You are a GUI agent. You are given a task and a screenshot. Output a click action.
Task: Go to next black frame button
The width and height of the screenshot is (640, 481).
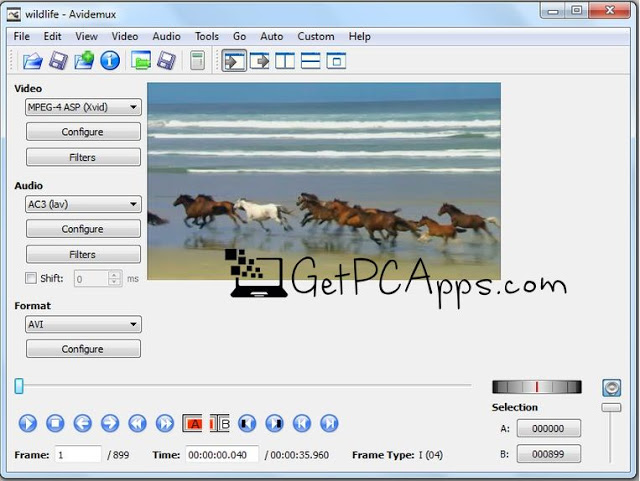[x=274, y=423]
